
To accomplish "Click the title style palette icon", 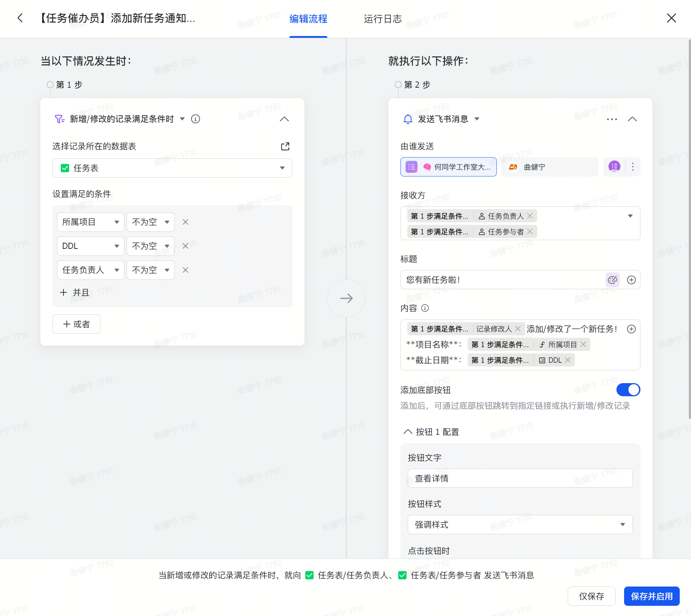I will (612, 280).
